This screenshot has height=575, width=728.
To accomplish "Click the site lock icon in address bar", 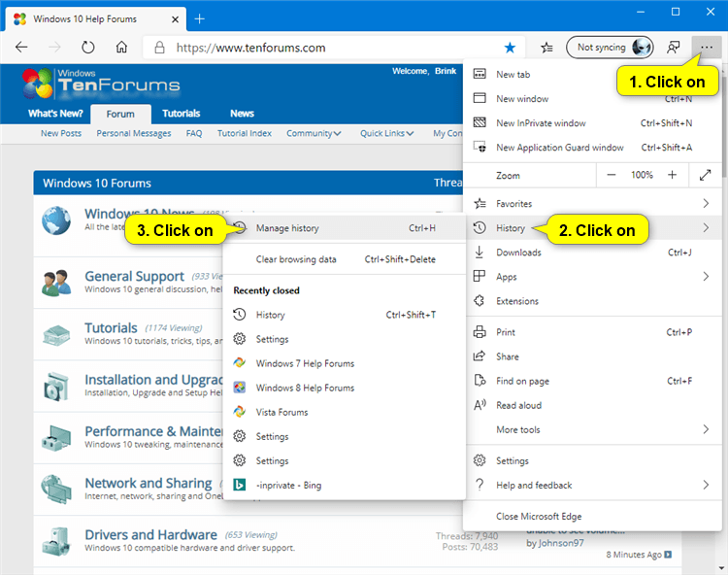I will (159, 48).
